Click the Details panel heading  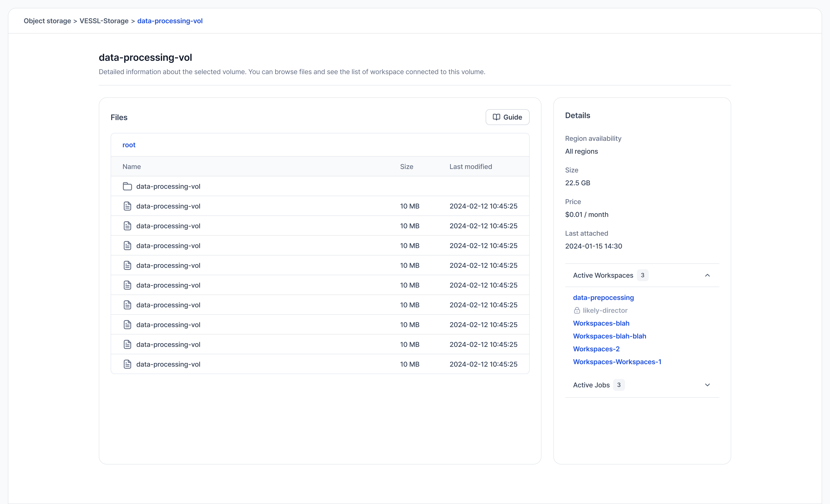(577, 115)
